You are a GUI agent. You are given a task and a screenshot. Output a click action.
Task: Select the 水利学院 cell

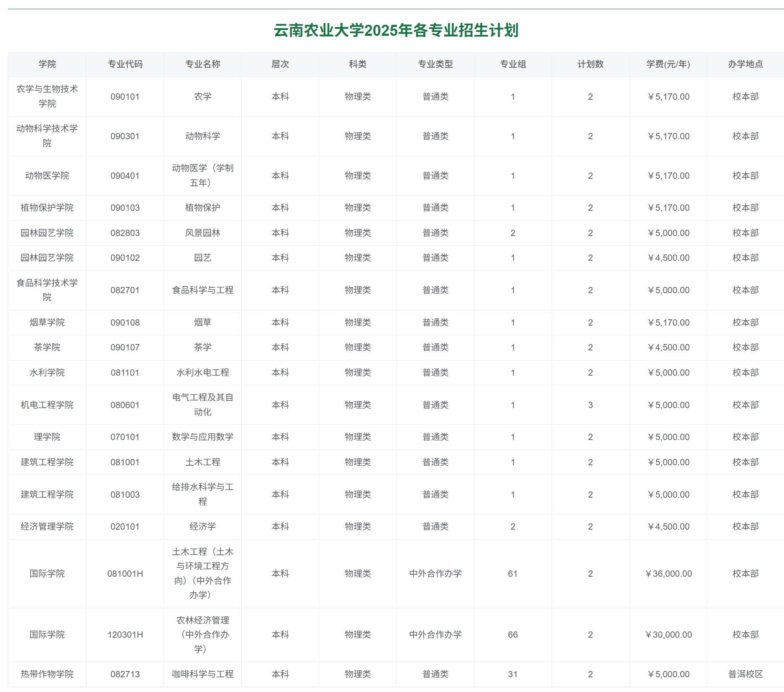(47, 373)
